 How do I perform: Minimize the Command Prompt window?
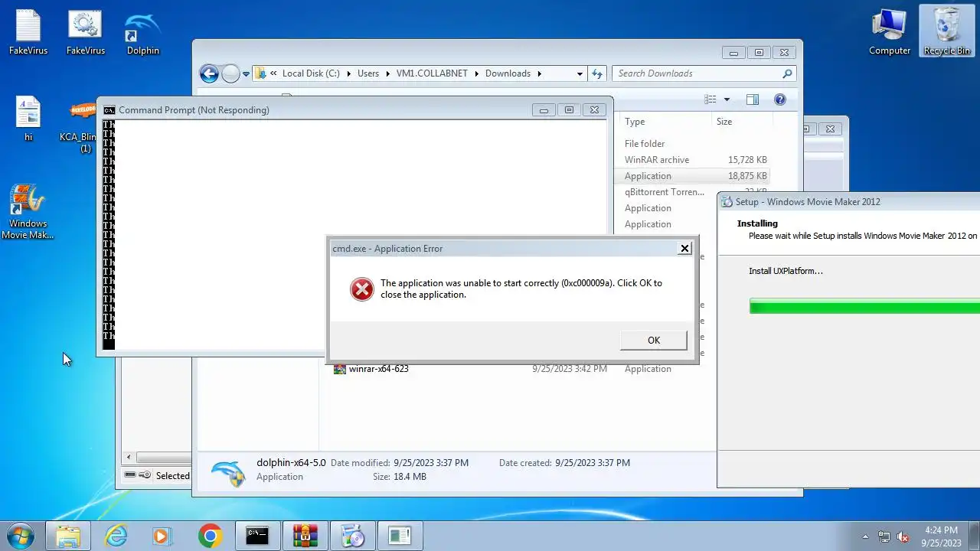(544, 110)
